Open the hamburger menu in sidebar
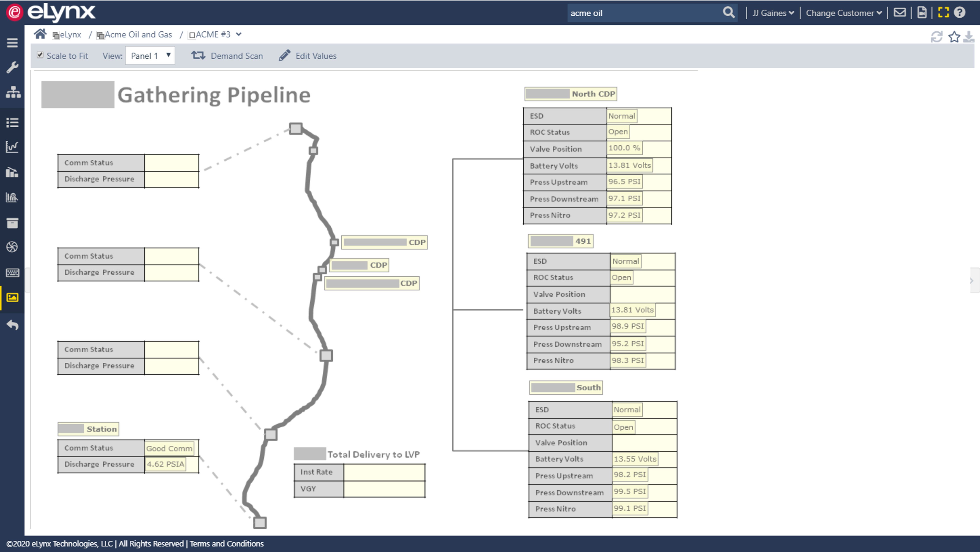This screenshot has height=552, width=980. click(x=12, y=43)
